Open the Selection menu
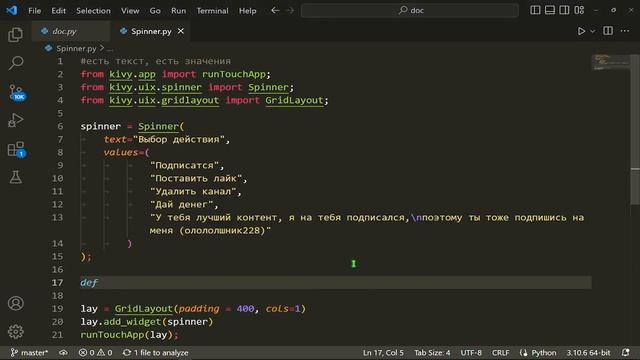 pyautogui.click(x=93, y=11)
